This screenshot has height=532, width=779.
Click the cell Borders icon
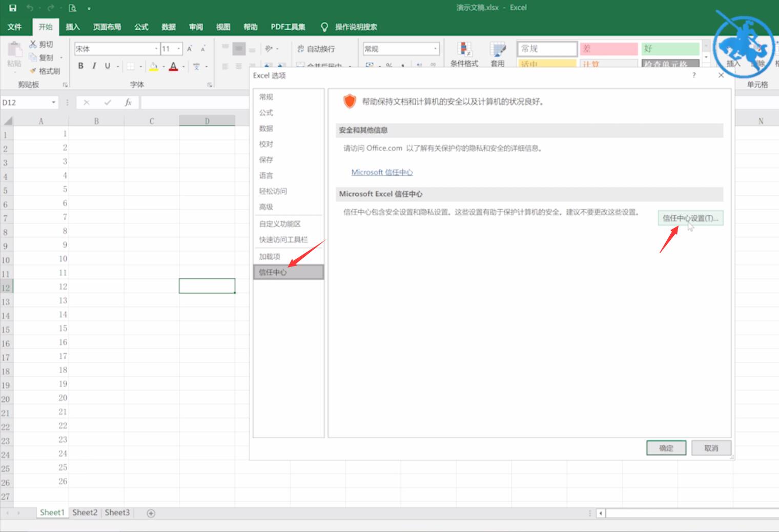[130, 66]
